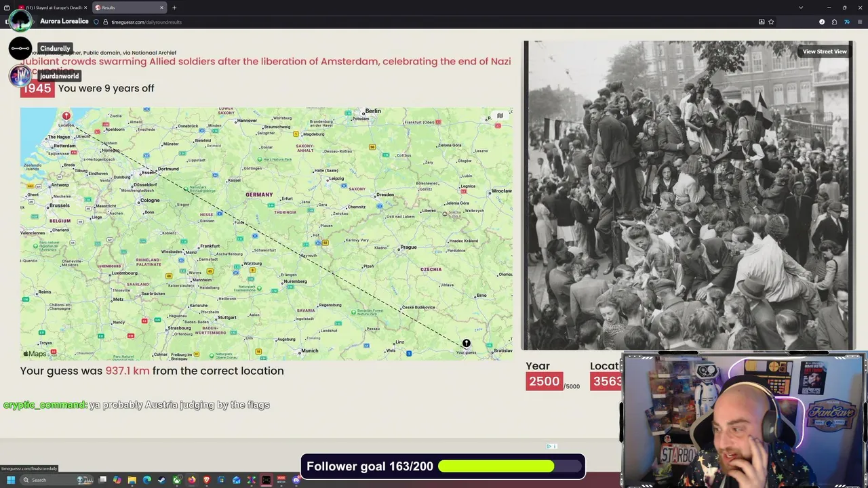
Task: Close the YouTube browser tab
Action: coord(85,7)
